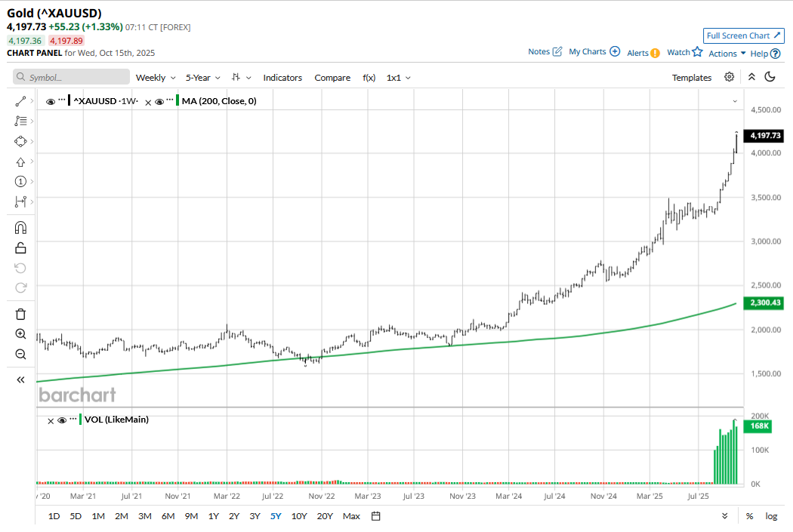Switch to dark mode moon icon
Screen dimensions: 793x532
click(x=770, y=77)
